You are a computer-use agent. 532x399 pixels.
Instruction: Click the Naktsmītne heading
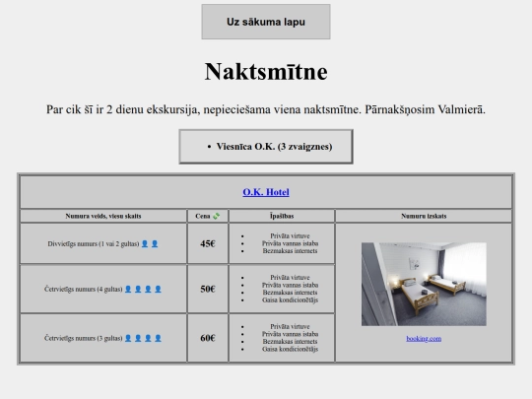266,72
